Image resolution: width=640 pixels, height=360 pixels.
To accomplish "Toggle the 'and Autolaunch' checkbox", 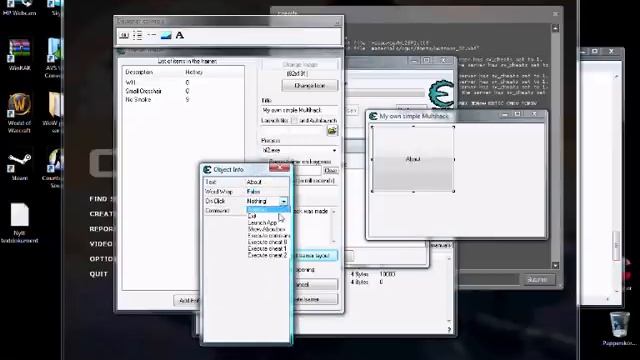I will (x=294, y=120).
